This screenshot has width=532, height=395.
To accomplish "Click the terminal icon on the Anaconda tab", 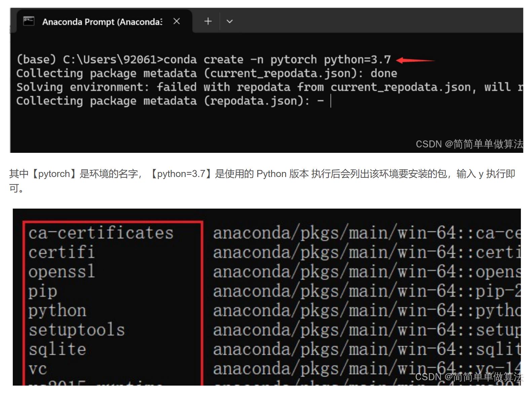I will coord(29,21).
